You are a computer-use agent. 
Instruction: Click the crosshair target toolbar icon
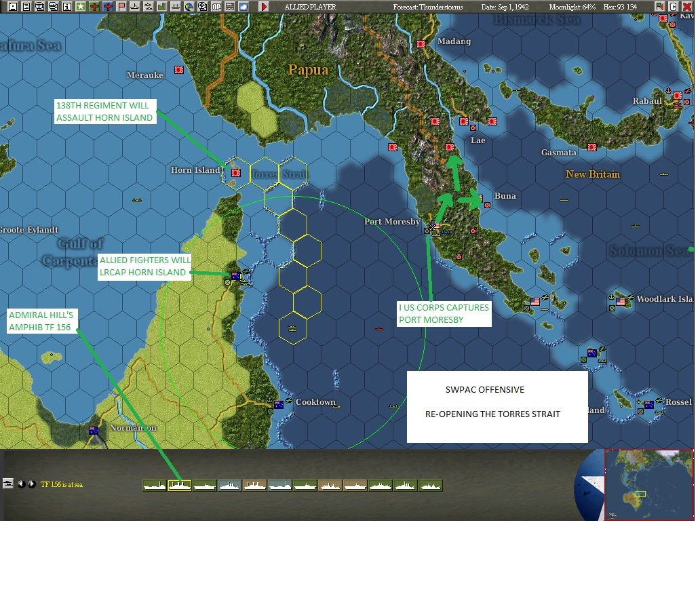pos(203,6)
